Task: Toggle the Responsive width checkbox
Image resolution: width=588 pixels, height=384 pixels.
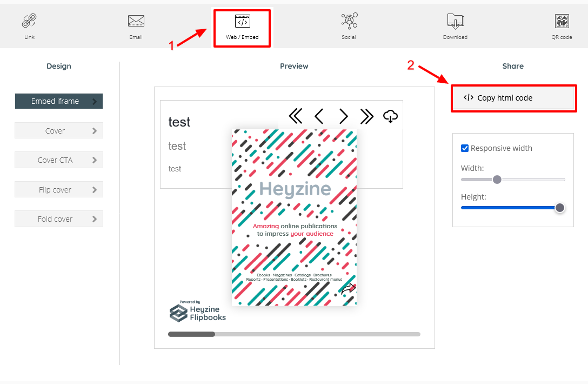Action: [x=465, y=148]
